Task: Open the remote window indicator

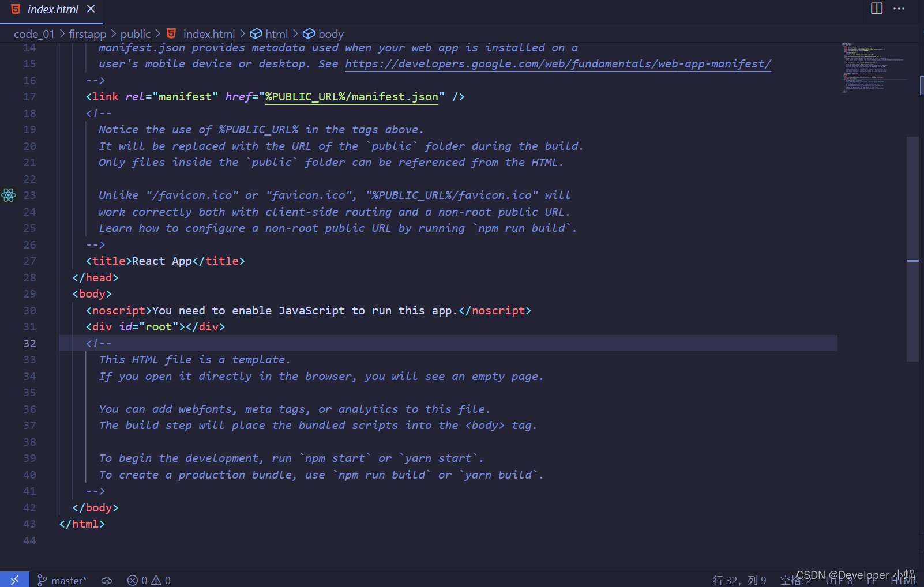Action: (14, 580)
